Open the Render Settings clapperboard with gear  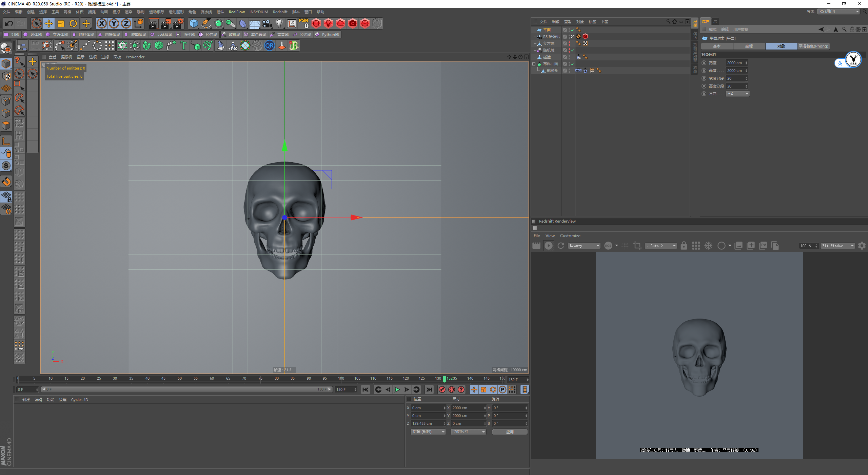(x=178, y=23)
